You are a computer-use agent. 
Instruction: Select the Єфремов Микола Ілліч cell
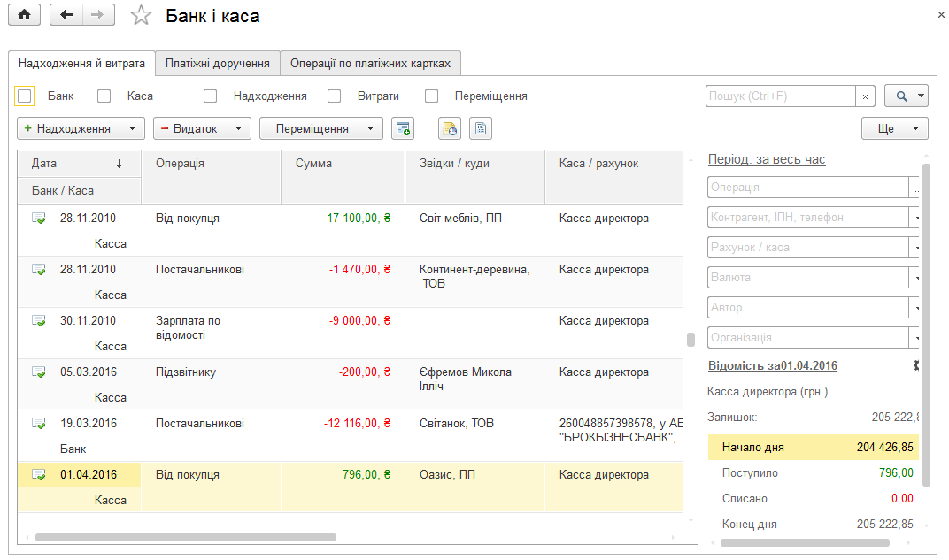click(475, 385)
